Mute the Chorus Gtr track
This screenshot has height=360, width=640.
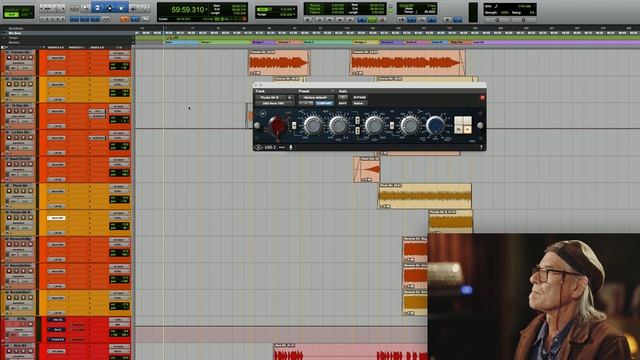pos(30,84)
